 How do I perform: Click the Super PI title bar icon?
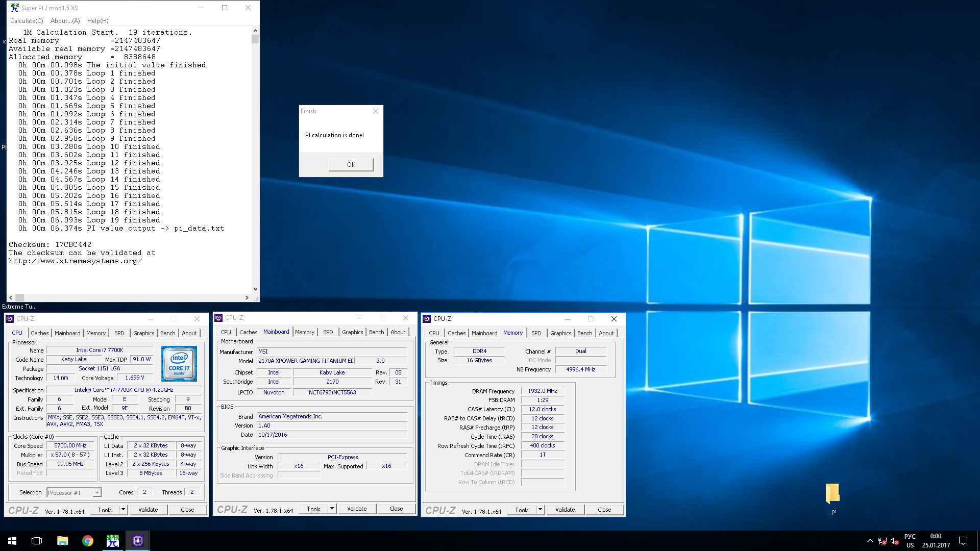point(15,8)
